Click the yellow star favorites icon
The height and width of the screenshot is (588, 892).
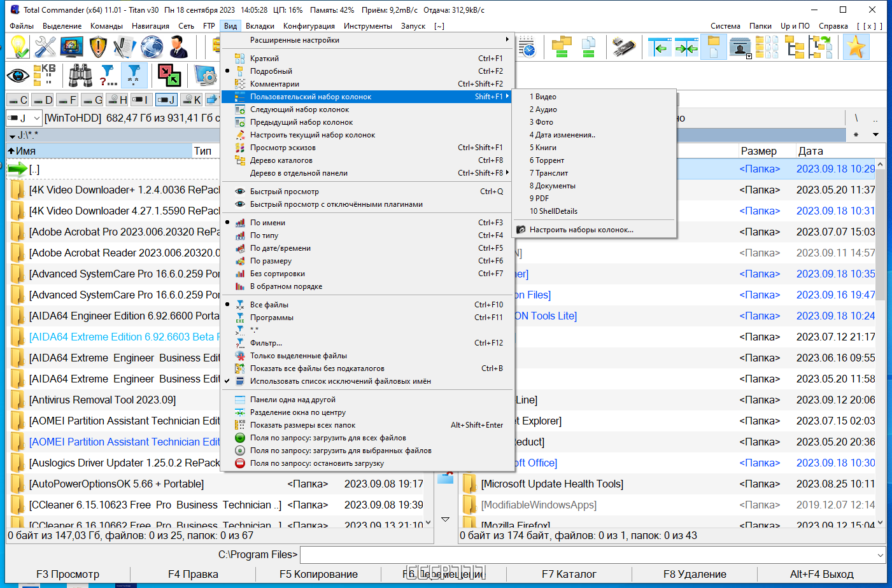click(x=856, y=47)
